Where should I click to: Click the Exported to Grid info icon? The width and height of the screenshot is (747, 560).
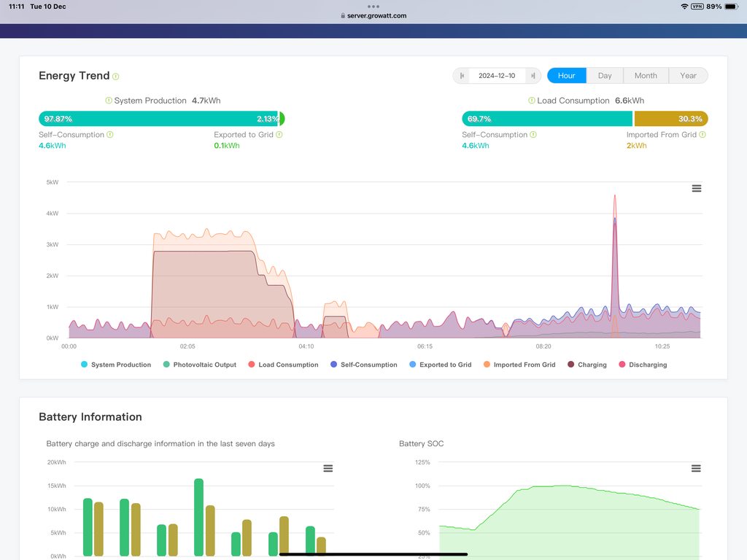(279, 135)
